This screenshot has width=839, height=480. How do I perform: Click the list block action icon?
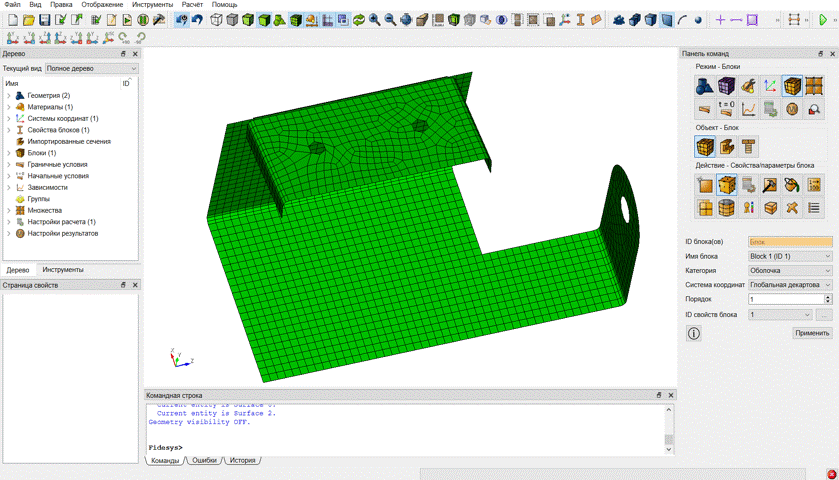click(814, 208)
